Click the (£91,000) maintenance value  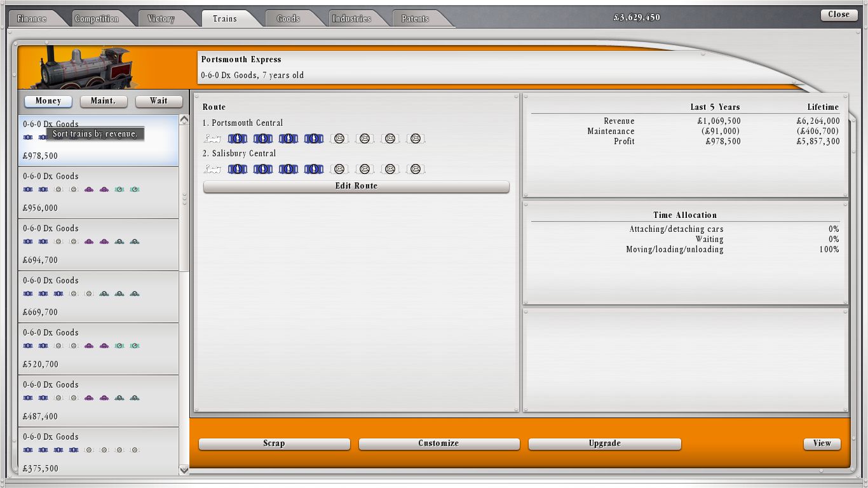pyautogui.click(x=721, y=131)
